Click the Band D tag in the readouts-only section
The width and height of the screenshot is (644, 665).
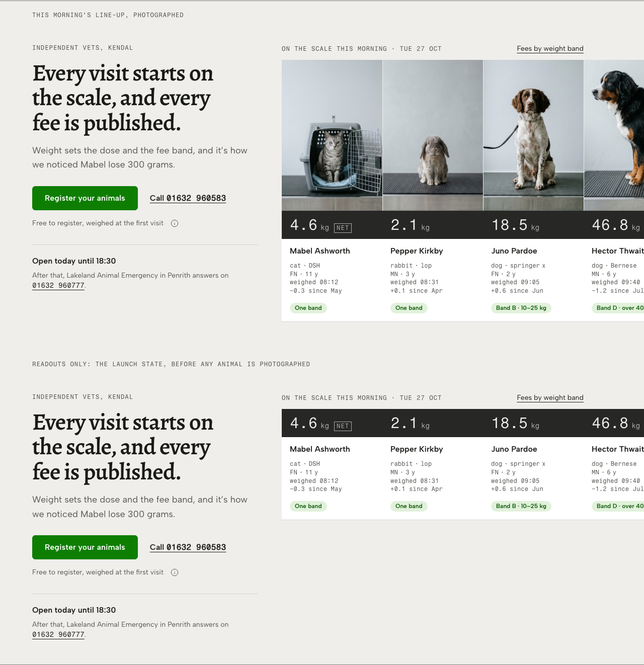coord(618,506)
